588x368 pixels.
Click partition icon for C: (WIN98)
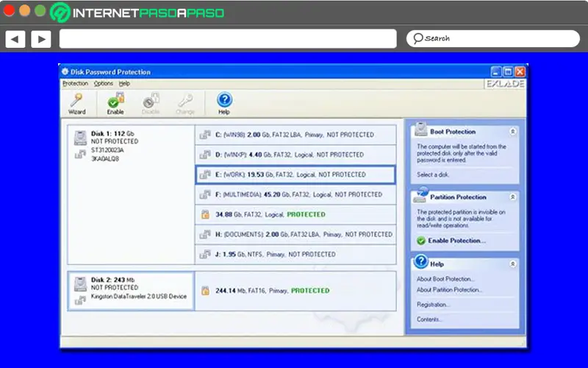click(205, 135)
